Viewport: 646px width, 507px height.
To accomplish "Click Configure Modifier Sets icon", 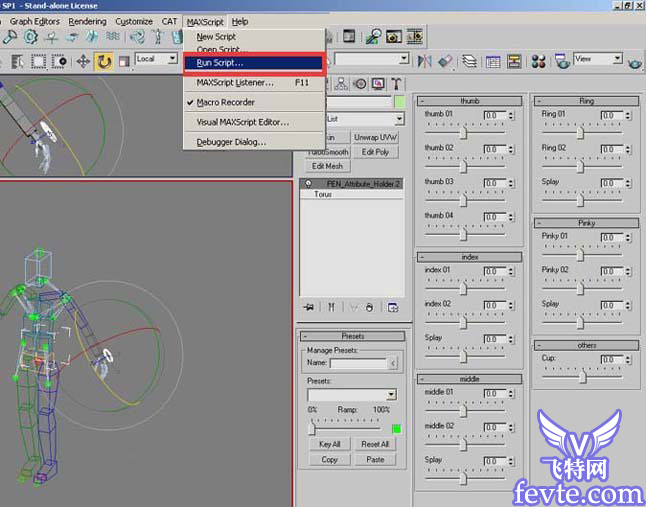I will (x=393, y=307).
